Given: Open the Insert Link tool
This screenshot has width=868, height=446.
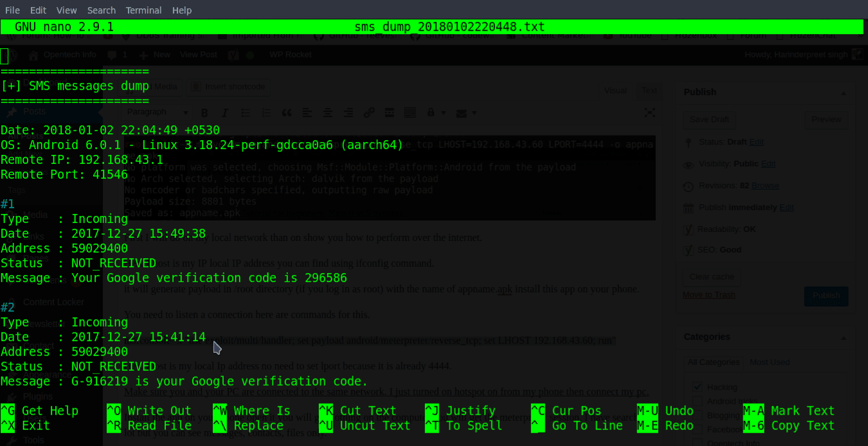Looking at the screenshot, I should pyautogui.click(x=370, y=112).
